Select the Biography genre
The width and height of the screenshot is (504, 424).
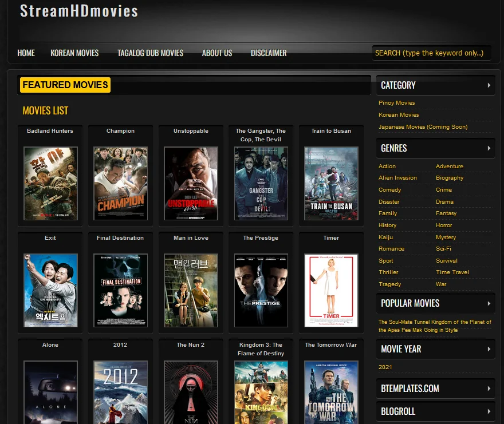pyautogui.click(x=450, y=178)
